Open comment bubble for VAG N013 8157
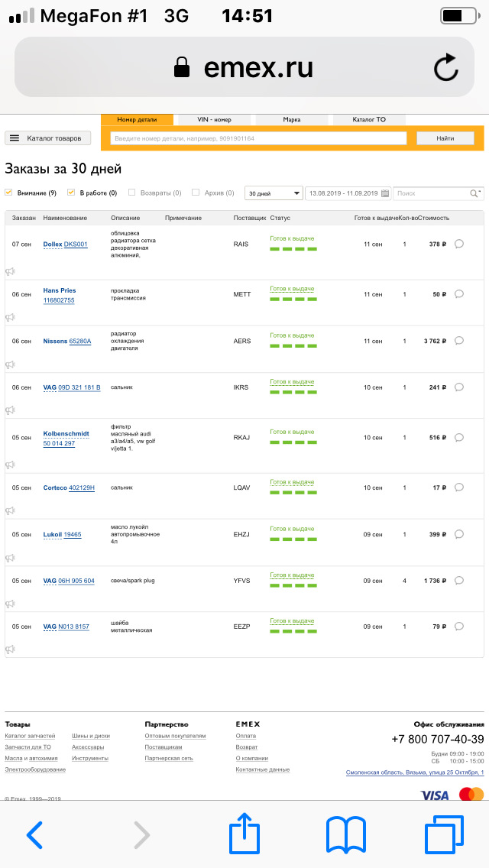Screen dimensions: 489x868 pos(458,627)
